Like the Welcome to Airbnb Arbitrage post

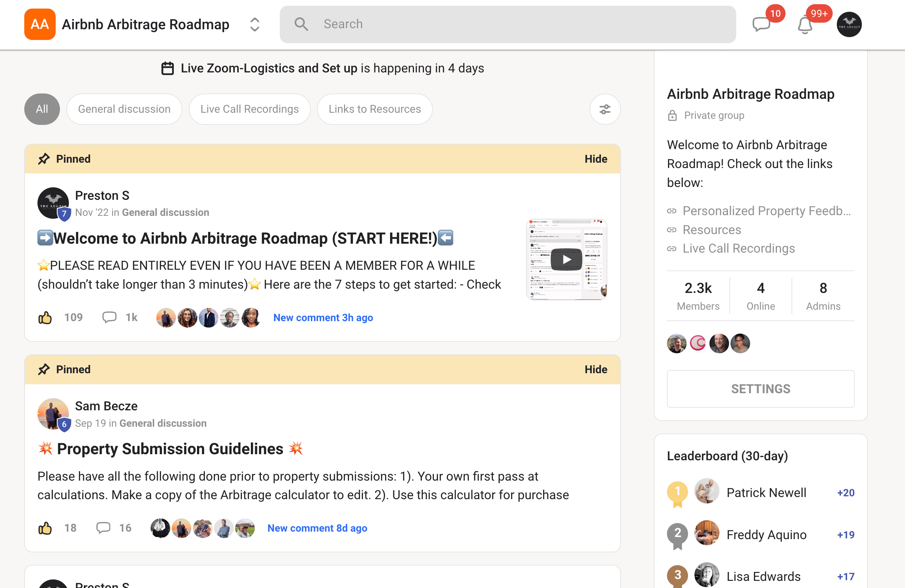(45, 318)
